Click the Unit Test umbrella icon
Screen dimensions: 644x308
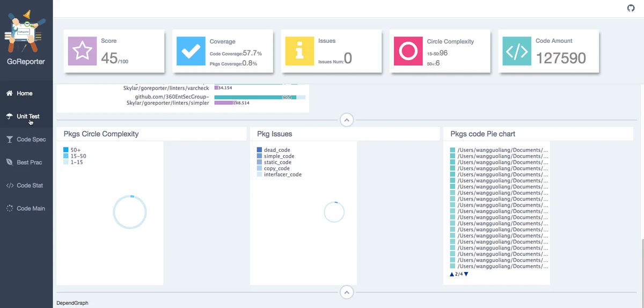[x=10, y=116]
